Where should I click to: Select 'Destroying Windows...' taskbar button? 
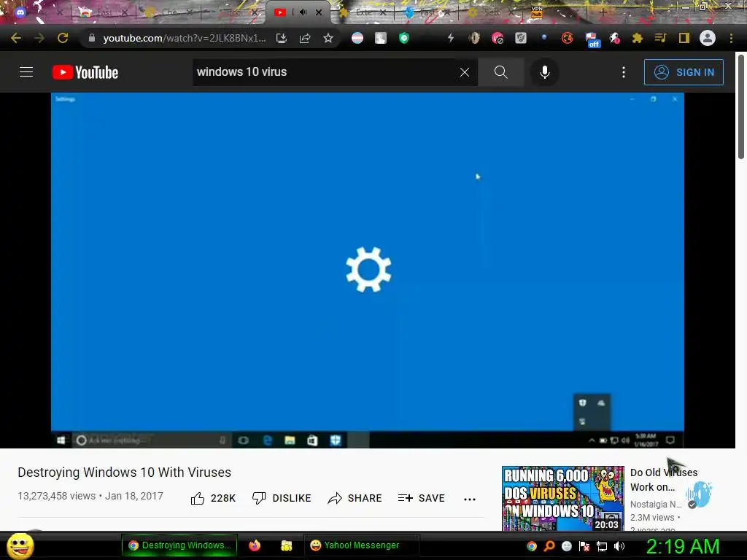tap(179, 545)
